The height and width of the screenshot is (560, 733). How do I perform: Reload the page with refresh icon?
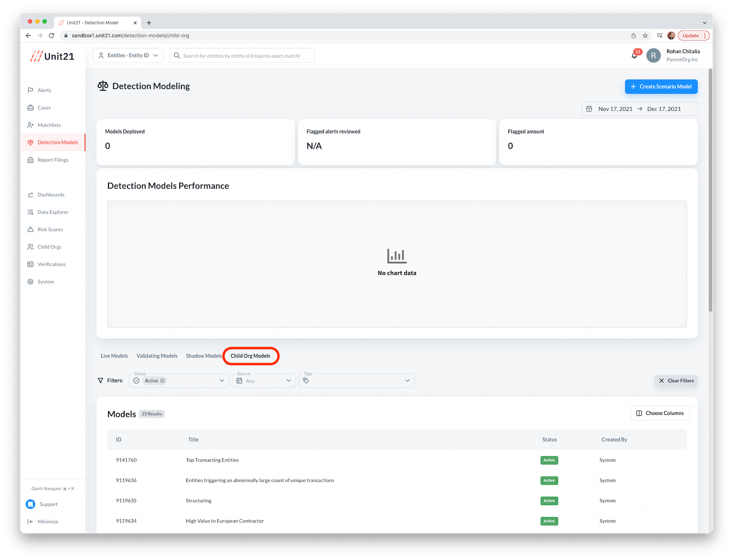point(51,35)
